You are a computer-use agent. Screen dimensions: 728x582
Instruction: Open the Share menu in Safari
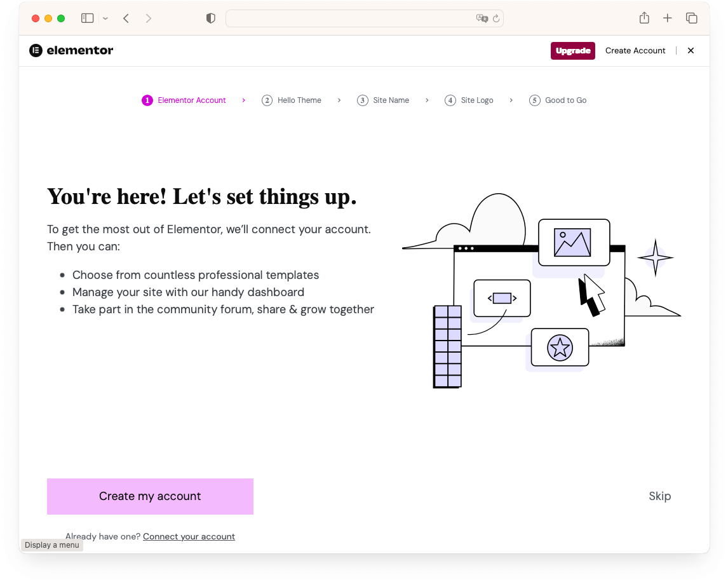[x=644, y=18]
